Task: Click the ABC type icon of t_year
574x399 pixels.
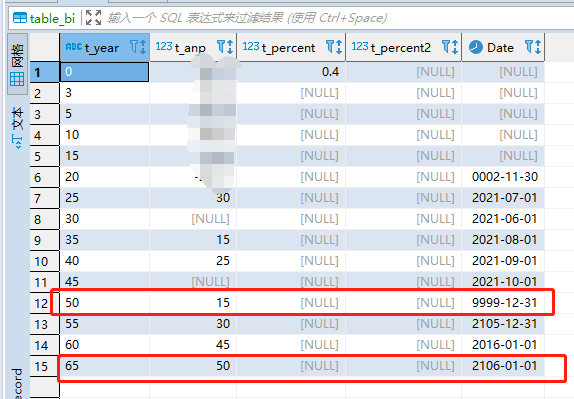Action: coord(74,47)
